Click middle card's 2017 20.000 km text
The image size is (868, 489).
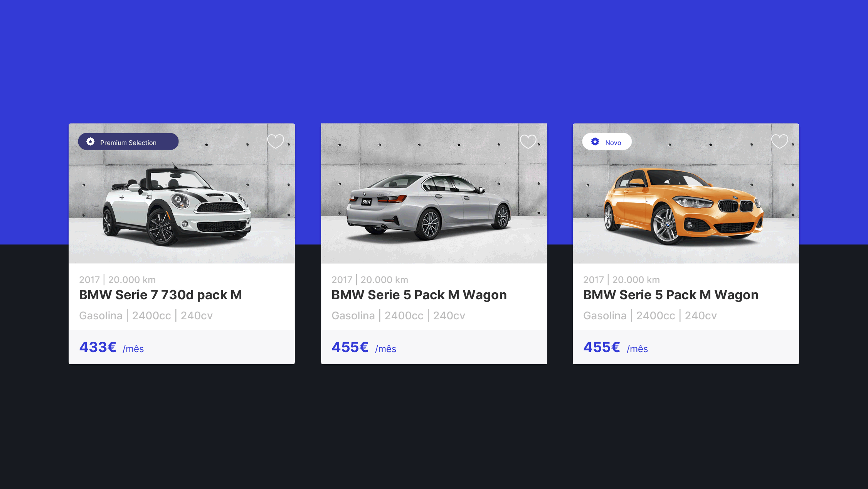pos(370,280)
